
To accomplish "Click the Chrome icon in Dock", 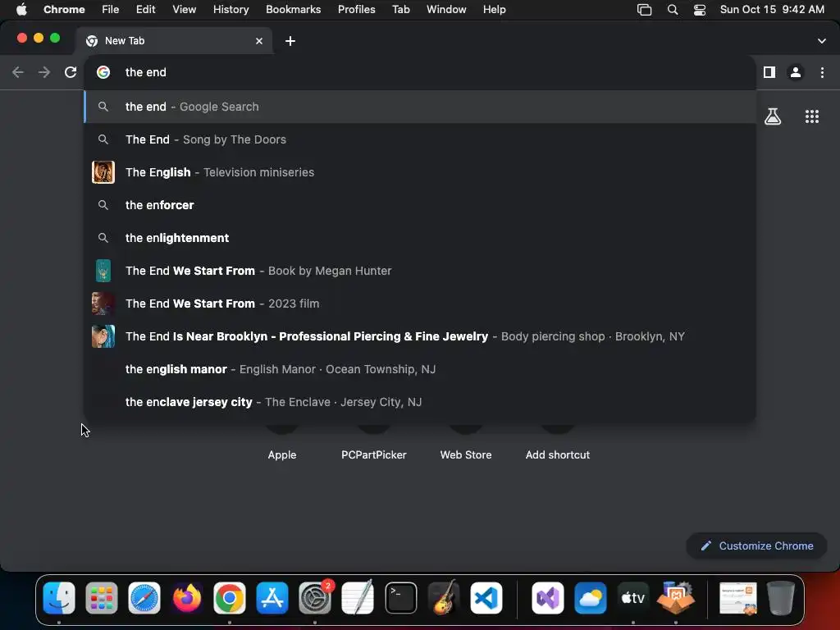I will [230, 598].
